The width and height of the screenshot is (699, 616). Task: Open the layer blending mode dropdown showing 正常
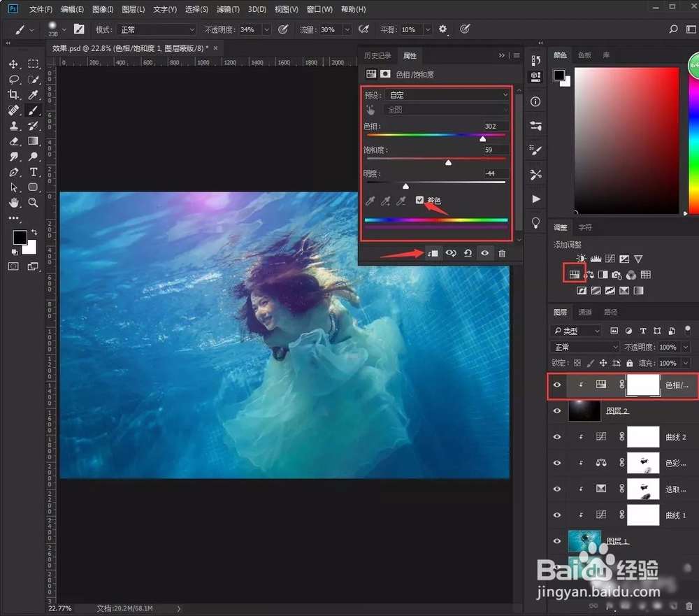584,347
